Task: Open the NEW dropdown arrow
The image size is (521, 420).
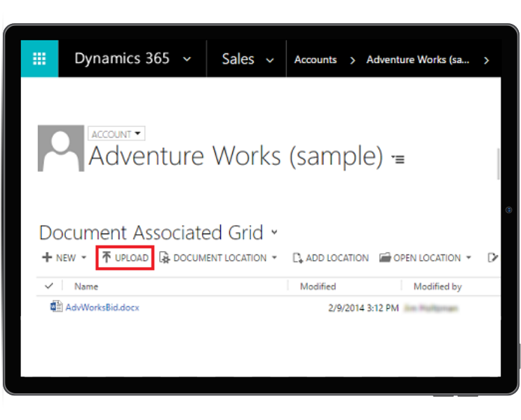Action: pyautogui.click(x=83, y=257)
